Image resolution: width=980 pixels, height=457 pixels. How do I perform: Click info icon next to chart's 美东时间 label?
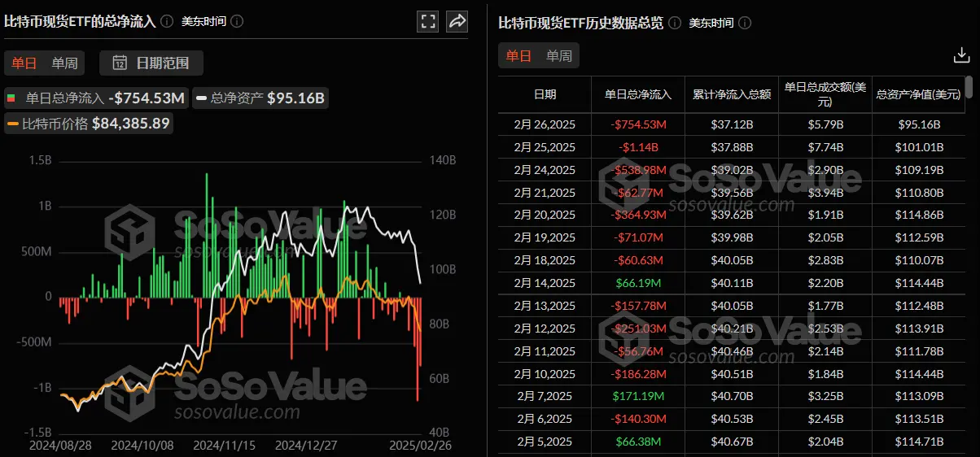pos(237,21)
